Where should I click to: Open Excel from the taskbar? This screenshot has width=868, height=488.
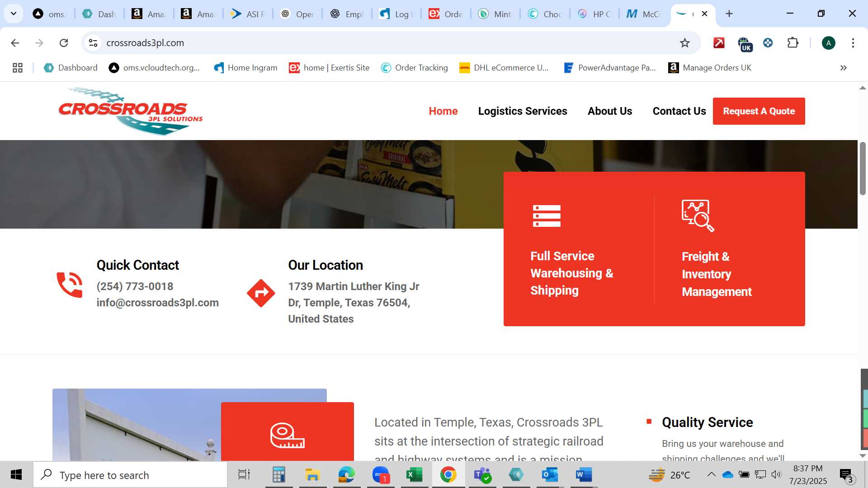[x=414, y=474]
